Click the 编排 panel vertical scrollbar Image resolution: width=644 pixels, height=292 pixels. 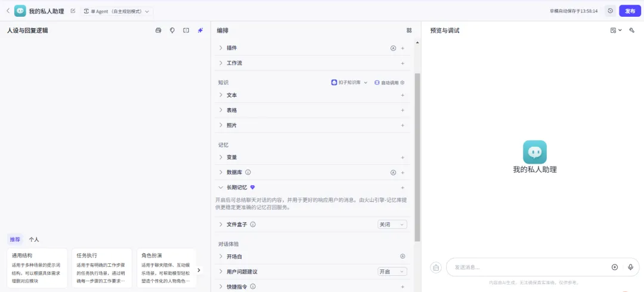[x=417, y=157]
